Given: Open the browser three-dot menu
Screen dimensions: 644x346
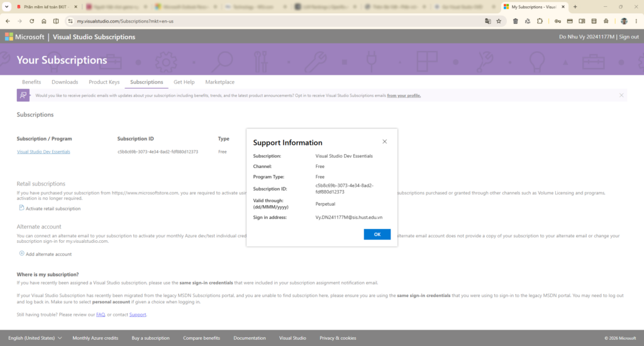Looking at the screenshot, I should [x=636, y=21].
